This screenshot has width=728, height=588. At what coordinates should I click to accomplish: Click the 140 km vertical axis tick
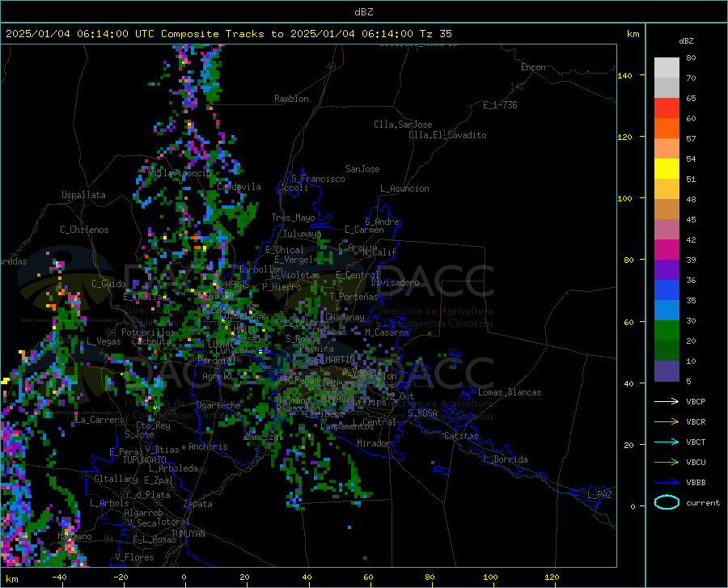click(x=624, y=75)
